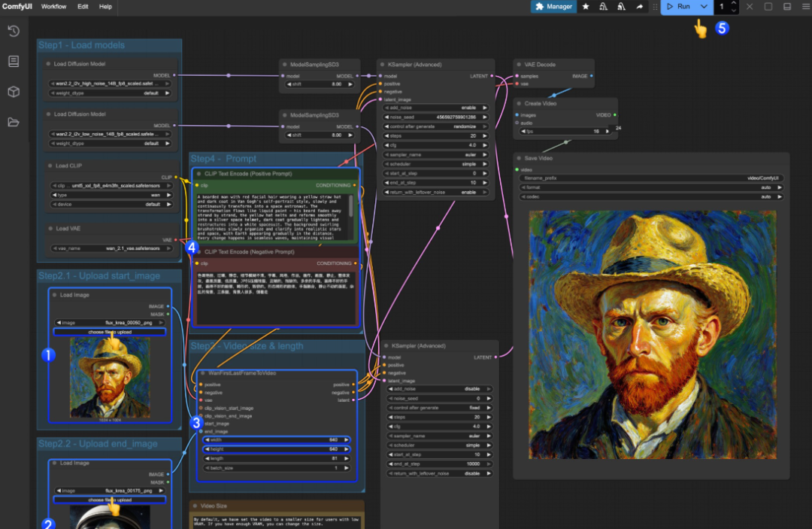The image size is (812, 529).
Task: Open the Workflow menu
Action: tap(54, 7)
